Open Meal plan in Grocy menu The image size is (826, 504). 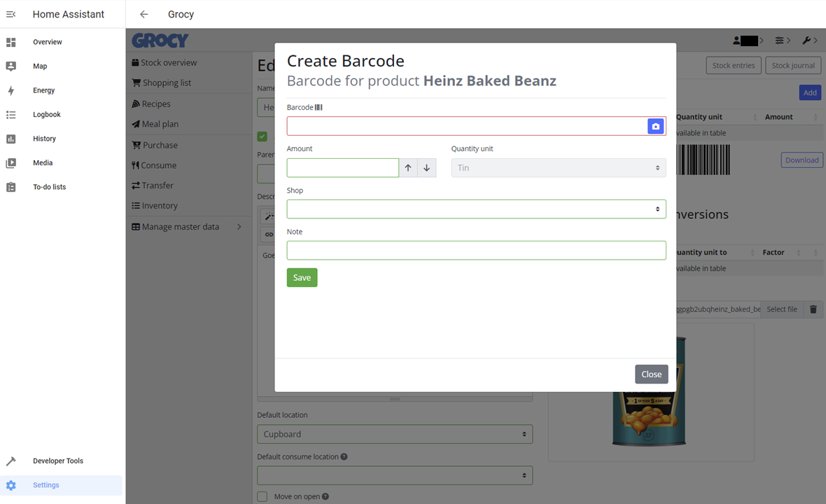pos(155,125)
